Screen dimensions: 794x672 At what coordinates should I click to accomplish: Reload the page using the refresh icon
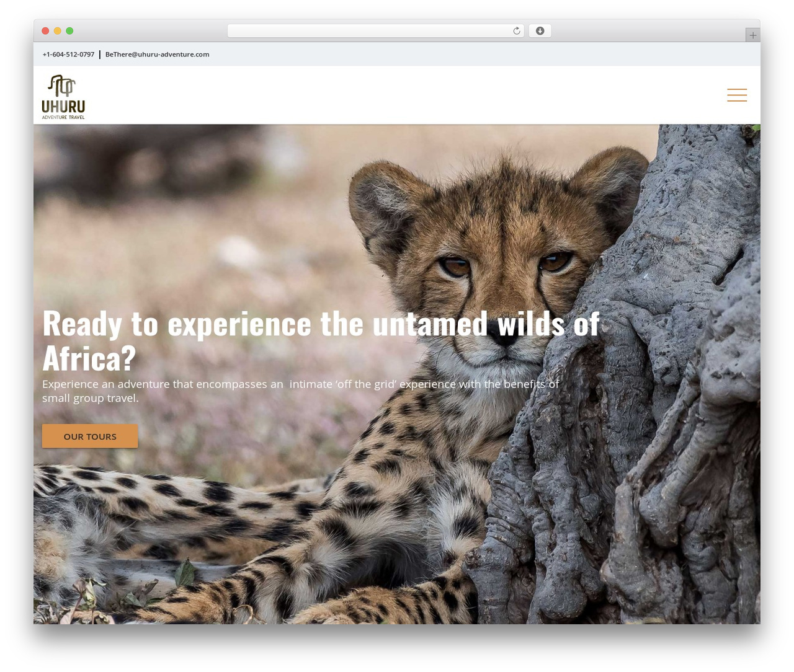516,31
